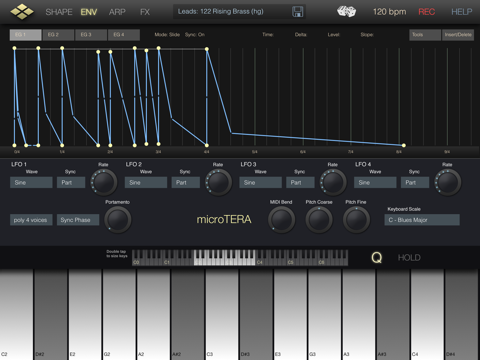Viewport: 480px width, 360px height.
Task: Open the LFO 1 Wave Sine dropdown
Action: [31, 182]
